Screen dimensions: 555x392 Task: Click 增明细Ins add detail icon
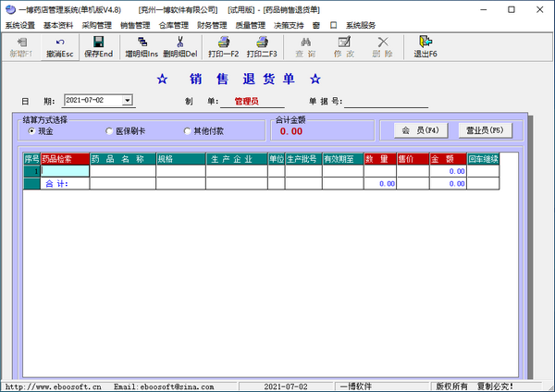coord(142,42)
